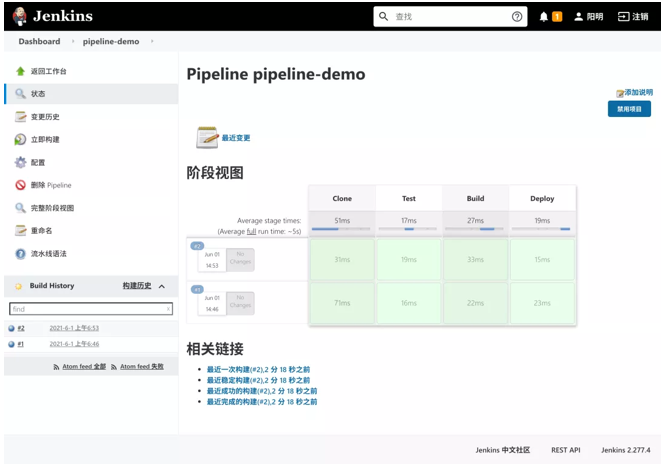The width and height of the screenshot is (663, 465).
Task: Click the Deploy stage cell of build #2
Action: [x=542, y=260]
